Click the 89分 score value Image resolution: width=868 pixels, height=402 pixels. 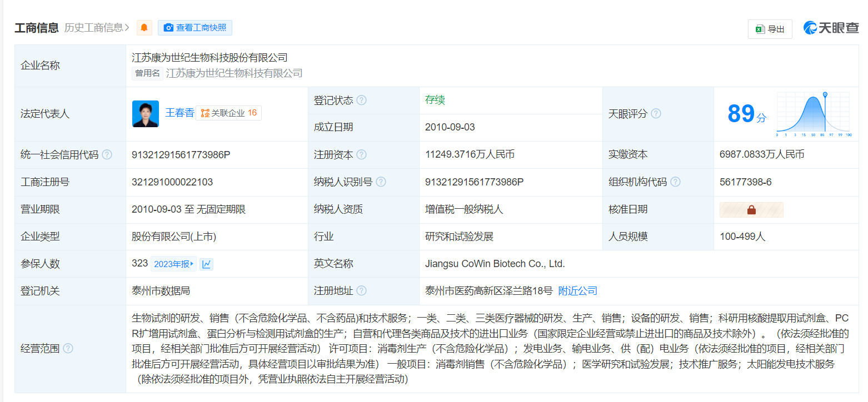pyautogui.click(x=746, y=114)
